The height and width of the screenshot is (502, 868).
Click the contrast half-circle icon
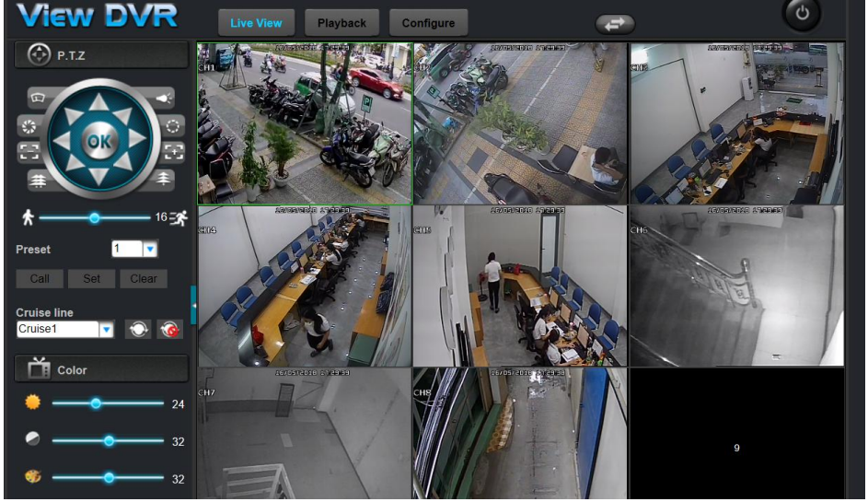click(32, 438)
